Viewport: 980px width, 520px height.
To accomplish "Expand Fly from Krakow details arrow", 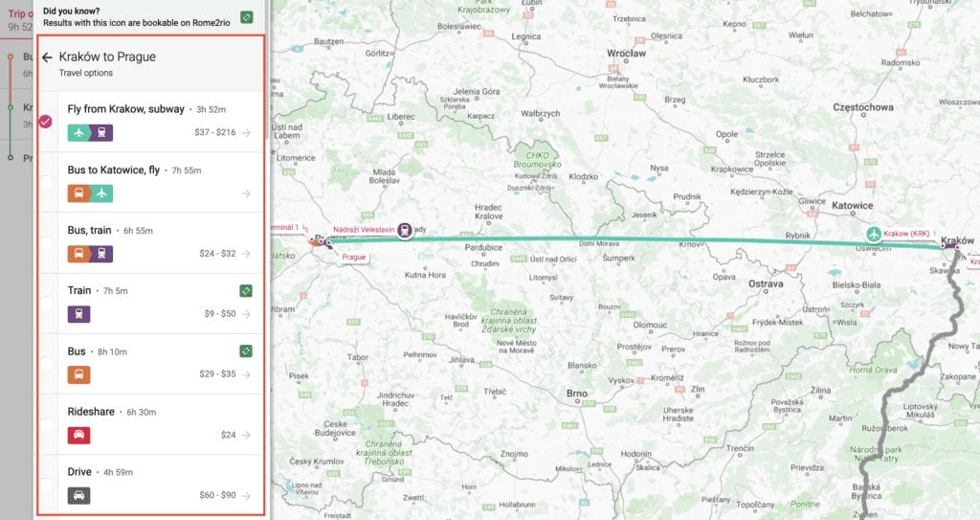I will (246, 133).
